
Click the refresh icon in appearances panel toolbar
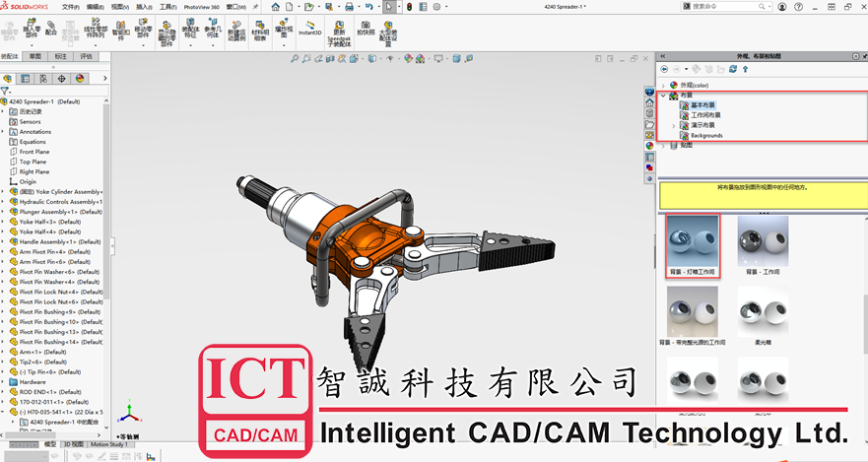click(732, 69)
